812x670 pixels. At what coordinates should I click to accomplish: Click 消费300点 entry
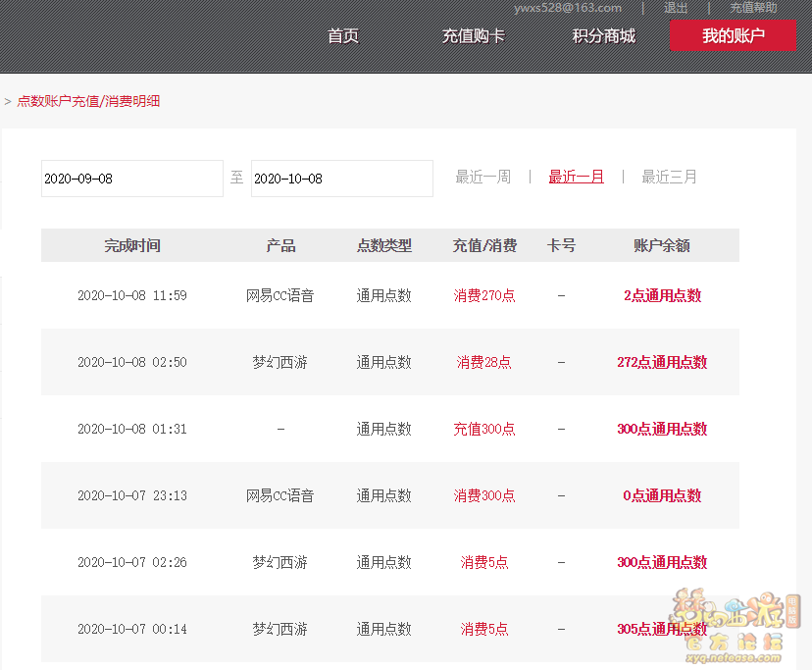point(484,496)
